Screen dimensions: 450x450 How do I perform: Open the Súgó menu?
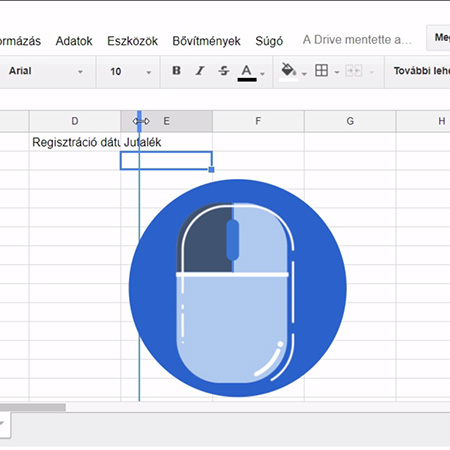pyautogui.click(x=269, y=41)
